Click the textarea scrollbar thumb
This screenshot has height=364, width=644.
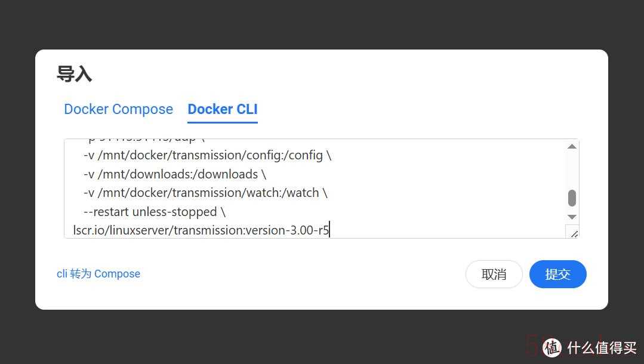point(572,198)
